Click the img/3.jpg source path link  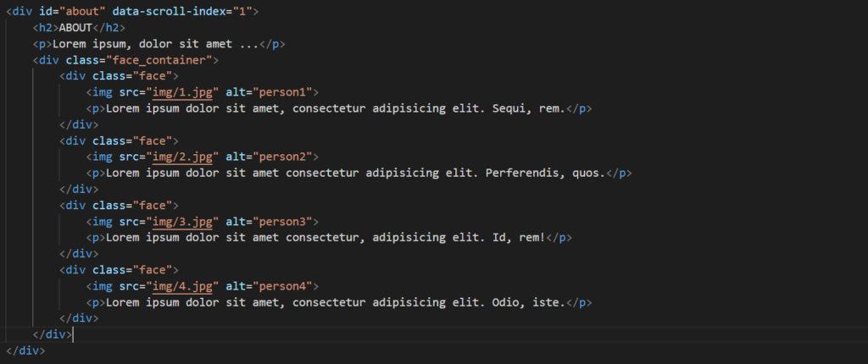(184, 221)
